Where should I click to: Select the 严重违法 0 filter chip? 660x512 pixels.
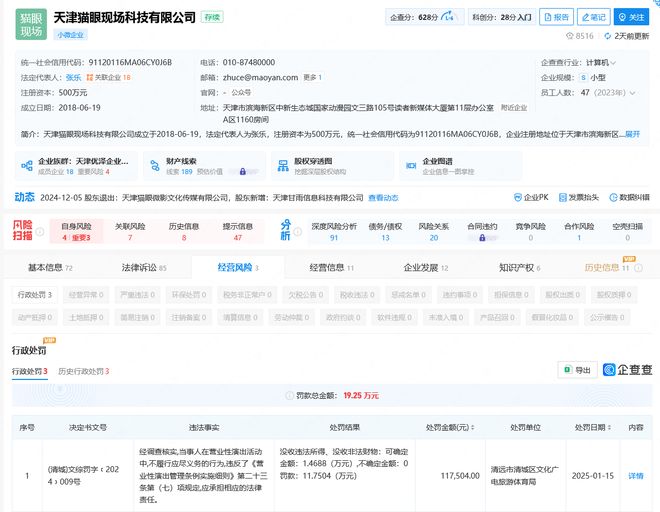pyautogui.click(x=138, y=295)
